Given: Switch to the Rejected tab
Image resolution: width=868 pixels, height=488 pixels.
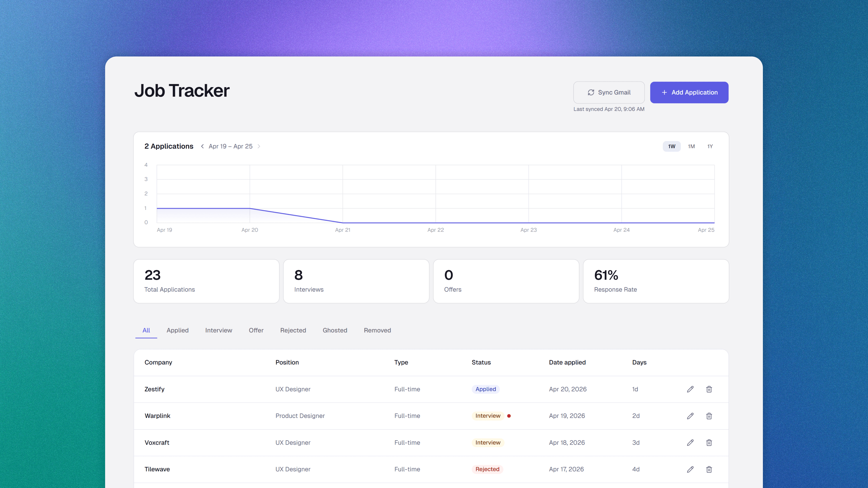Looking at the screenshot, I should (293, 330).
